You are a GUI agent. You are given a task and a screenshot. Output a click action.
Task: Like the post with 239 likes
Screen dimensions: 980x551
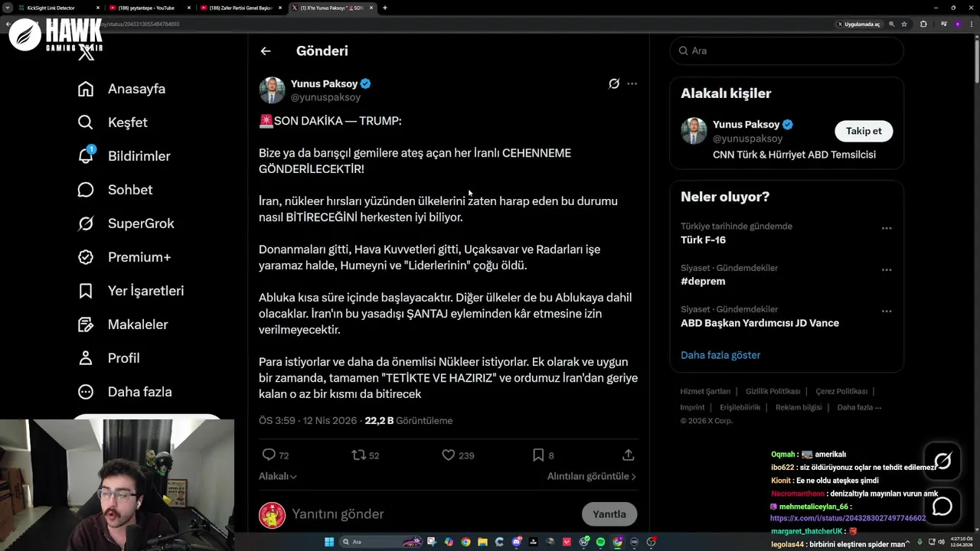point(449,455)
